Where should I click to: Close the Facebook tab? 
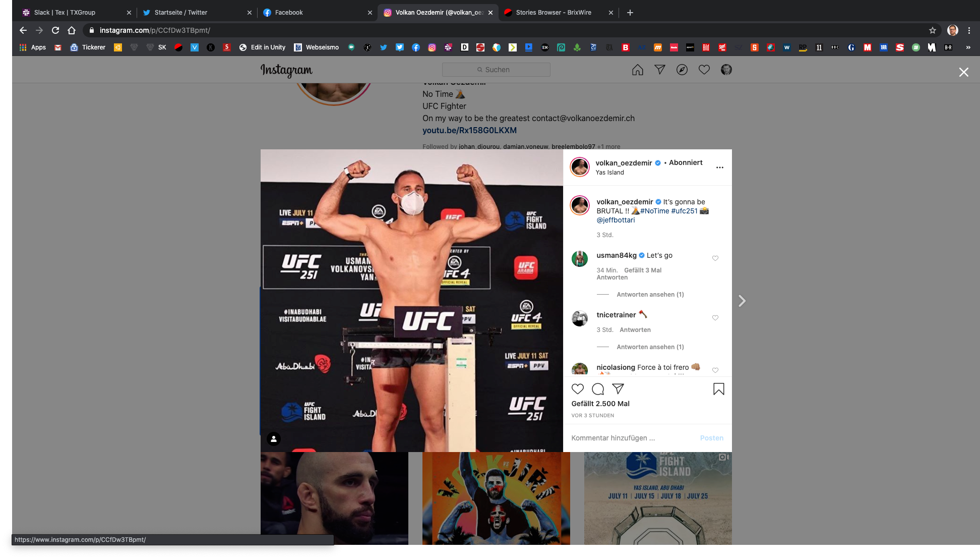pos(370,13)
